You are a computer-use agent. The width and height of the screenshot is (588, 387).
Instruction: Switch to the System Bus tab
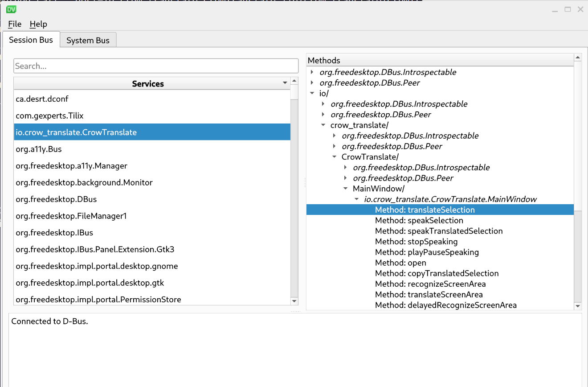tap(88, 40)
